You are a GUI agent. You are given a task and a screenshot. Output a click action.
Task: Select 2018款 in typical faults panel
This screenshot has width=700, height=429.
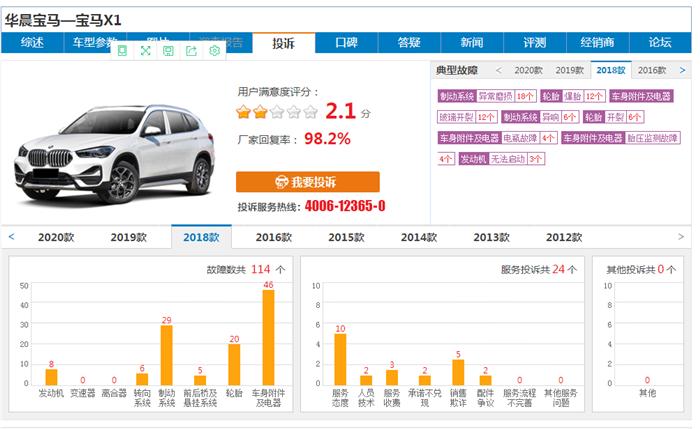611,71
